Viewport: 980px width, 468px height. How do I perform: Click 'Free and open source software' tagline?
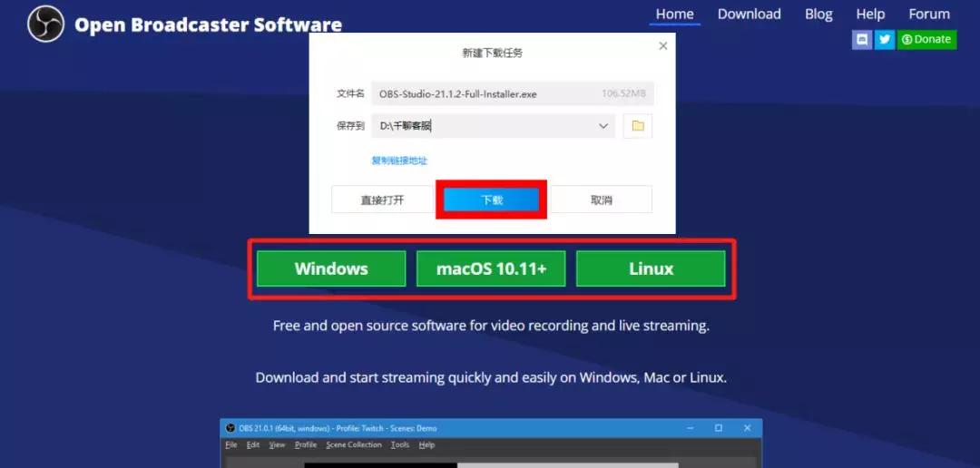point(491,326)
